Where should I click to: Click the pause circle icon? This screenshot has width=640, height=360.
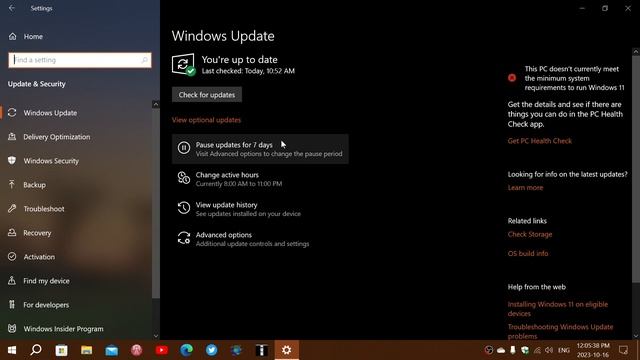(x=184, y=148)
